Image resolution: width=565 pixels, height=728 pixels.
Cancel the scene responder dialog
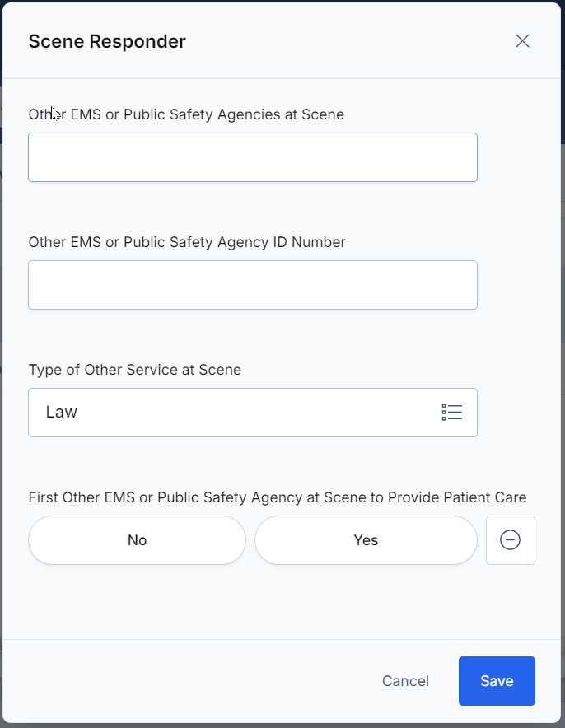coord(405,680)
